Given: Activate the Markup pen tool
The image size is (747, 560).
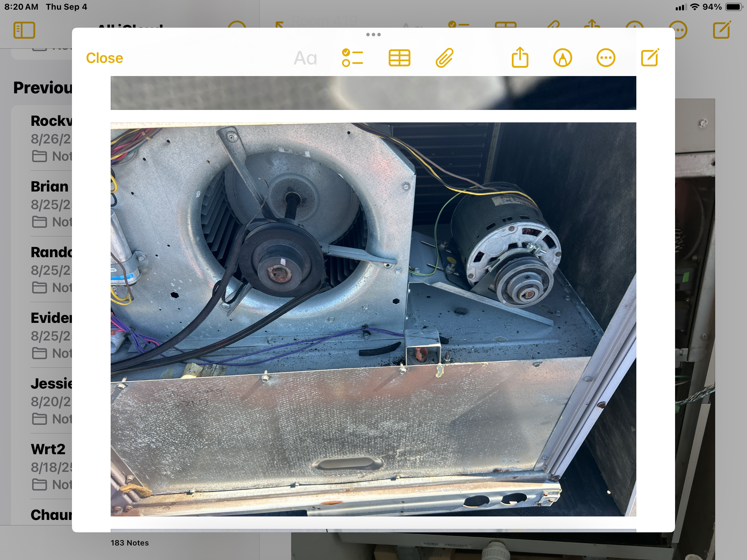Looking at the screenshot, I should coord(563,58).
